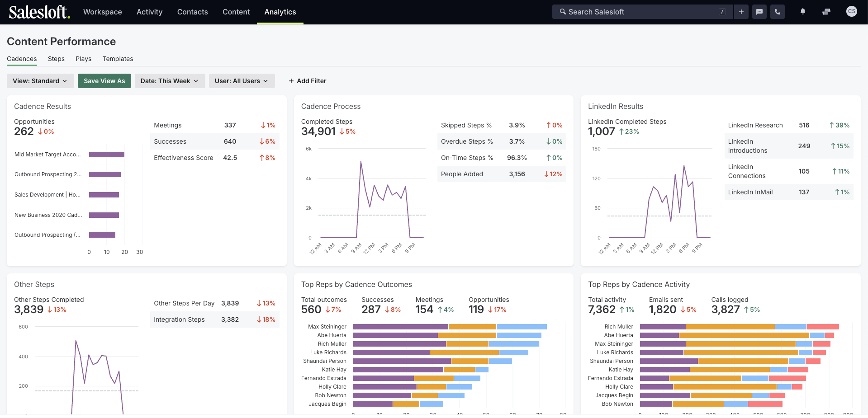This screenshot has height=418, width=868.
Task: Switch to the Templates tab
Action: coord(118,59)
